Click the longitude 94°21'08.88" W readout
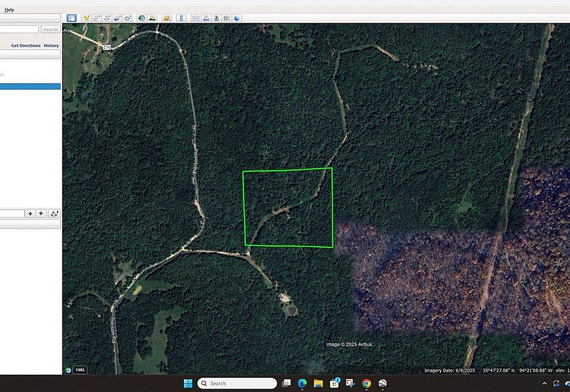 coord(536,371)
